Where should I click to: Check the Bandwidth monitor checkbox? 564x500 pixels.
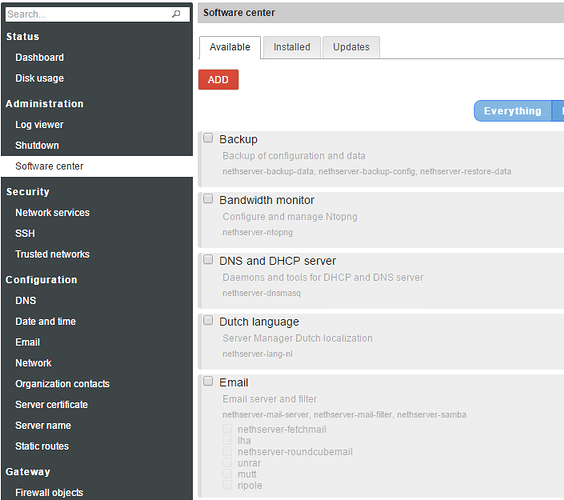tap(208, 199)
